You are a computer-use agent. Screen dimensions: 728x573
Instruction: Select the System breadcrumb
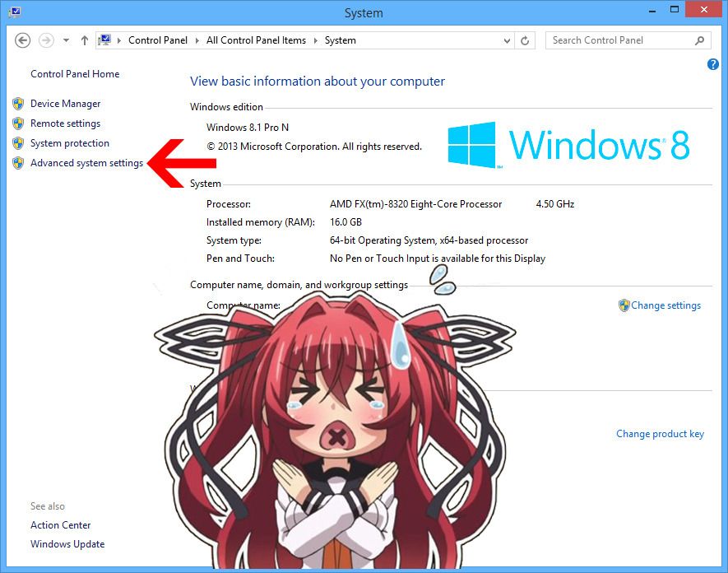click(x=341, y=40)
